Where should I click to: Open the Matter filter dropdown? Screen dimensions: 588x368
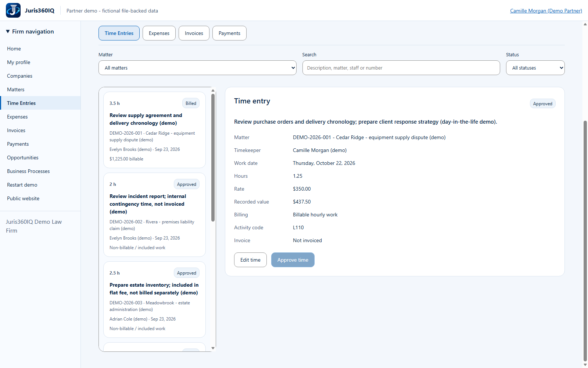coord(197,68)
